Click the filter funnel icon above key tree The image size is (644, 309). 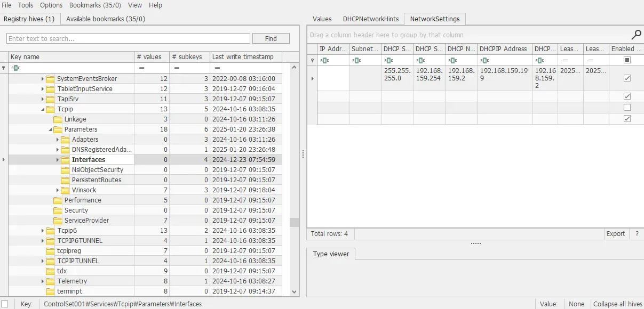(4, 68)
